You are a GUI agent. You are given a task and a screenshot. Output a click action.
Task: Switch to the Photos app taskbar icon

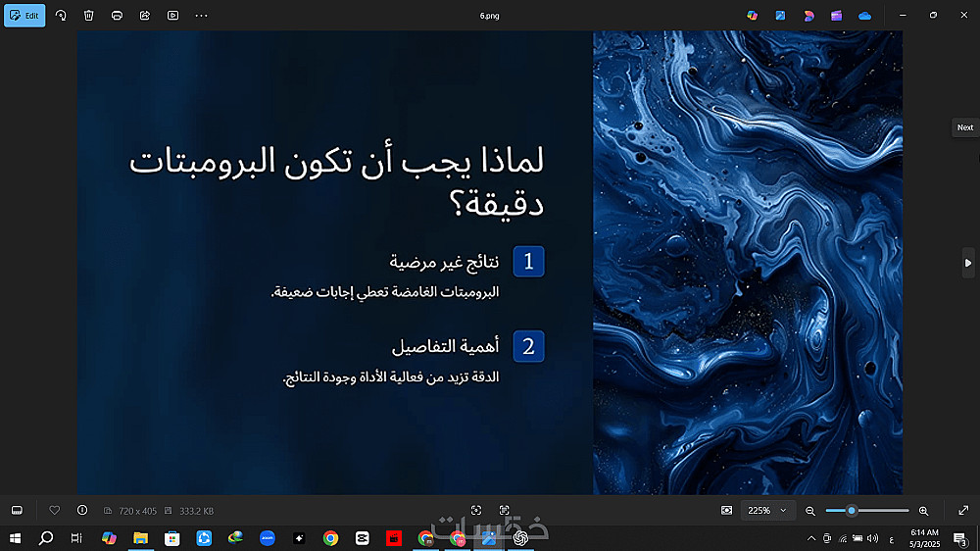click(489, 538)
